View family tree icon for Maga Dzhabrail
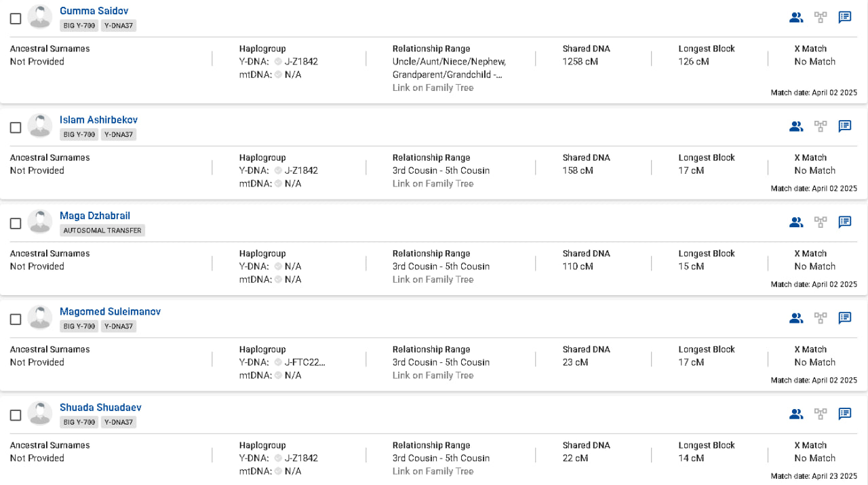The image size is (868, 485). (821, 222)
